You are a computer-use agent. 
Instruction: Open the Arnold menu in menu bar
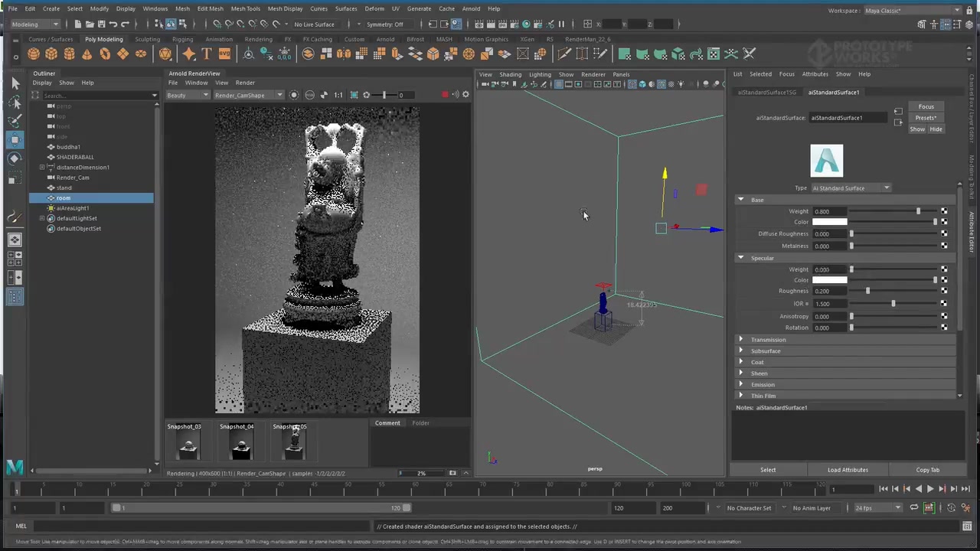471,8
